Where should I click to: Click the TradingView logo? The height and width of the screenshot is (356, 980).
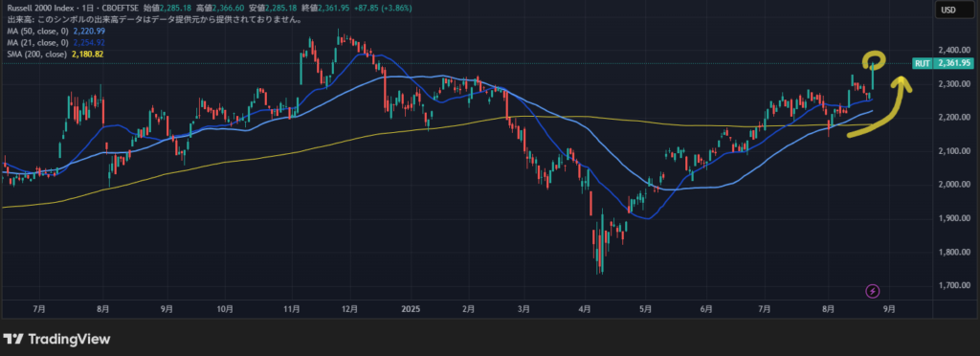tap(56, 339)
